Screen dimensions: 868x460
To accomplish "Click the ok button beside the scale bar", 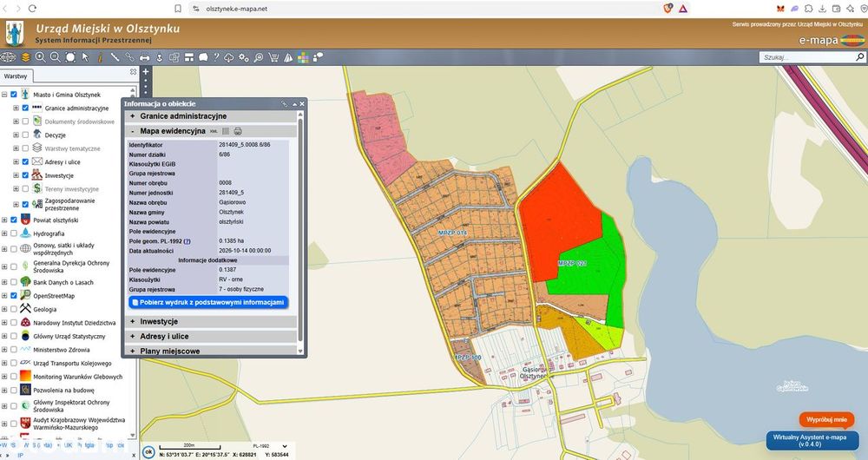I will pos(148,451).
